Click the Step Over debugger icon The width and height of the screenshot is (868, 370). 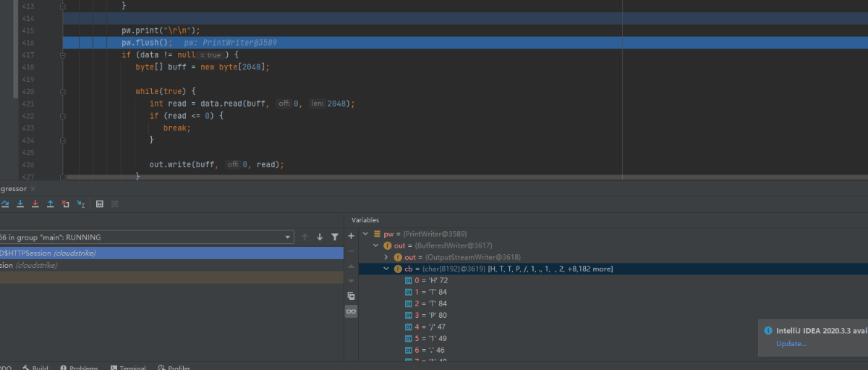point(5,204)
